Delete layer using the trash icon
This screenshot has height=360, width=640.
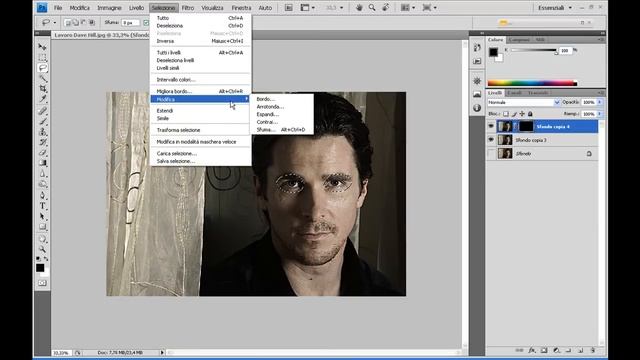click(593, 350)
